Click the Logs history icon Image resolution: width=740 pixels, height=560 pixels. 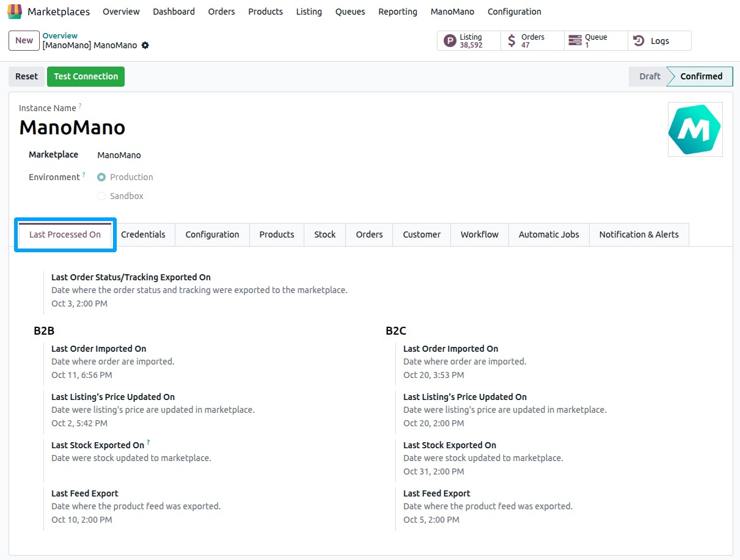click(639, 41)
